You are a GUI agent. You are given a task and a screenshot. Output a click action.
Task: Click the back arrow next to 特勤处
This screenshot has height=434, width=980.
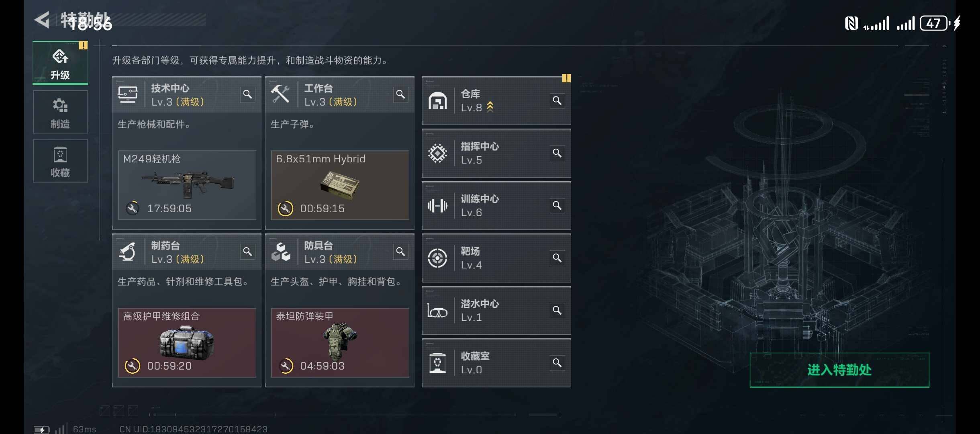coord(42,20)
